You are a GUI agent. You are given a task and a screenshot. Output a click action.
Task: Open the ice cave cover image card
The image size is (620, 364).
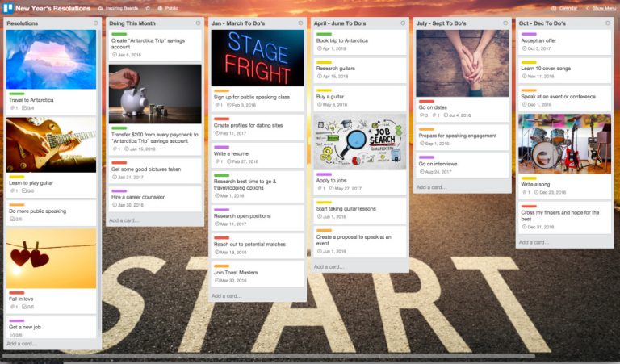51,60
